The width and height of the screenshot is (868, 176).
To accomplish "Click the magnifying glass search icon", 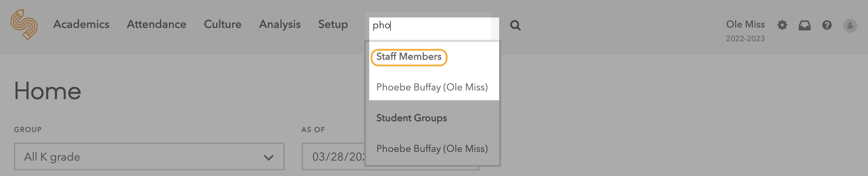I will 515,25.
